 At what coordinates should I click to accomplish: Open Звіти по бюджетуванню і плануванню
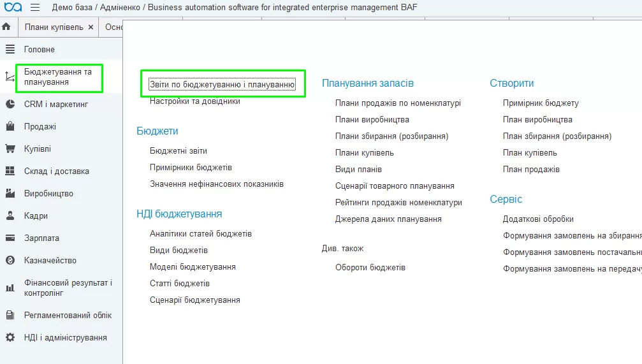tap(222, 84)
